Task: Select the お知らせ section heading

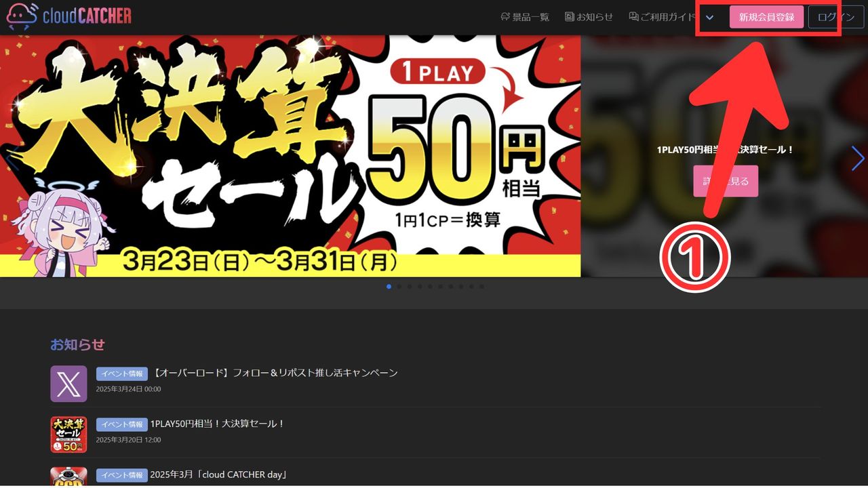Action: click(77, 345)
